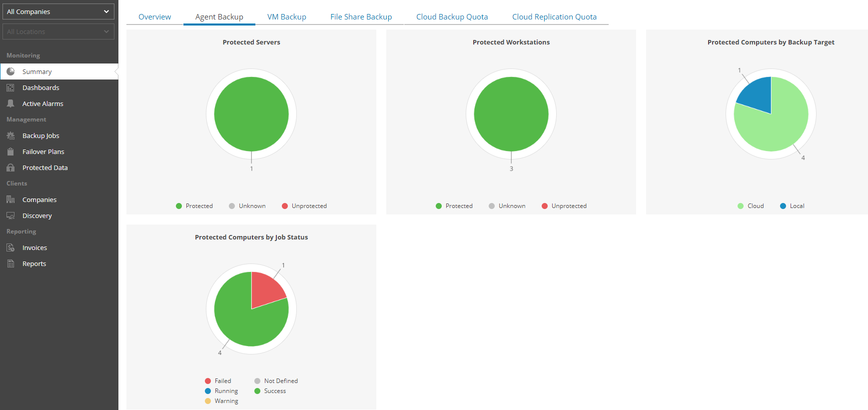Click the green Protected Workstations pie

[511, 114]
